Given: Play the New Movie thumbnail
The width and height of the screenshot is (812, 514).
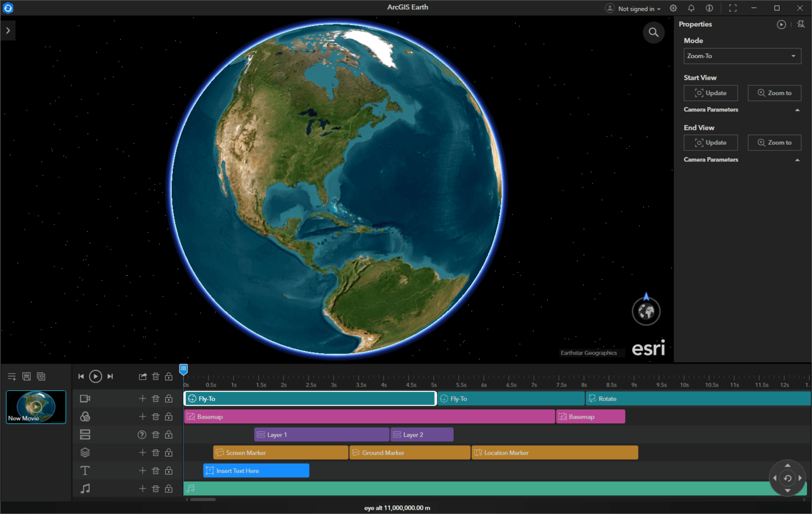Looking at the screenshot, I should click(36, 407).
